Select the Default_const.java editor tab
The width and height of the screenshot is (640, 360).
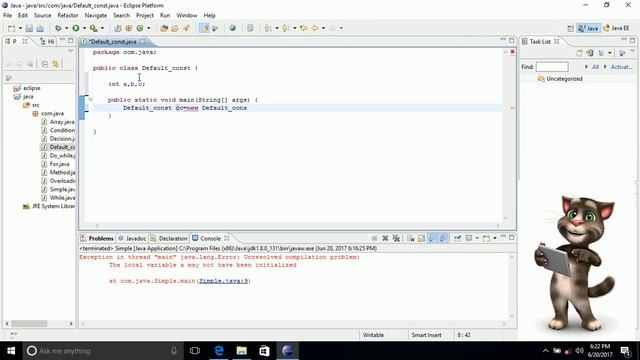(112, 42)
